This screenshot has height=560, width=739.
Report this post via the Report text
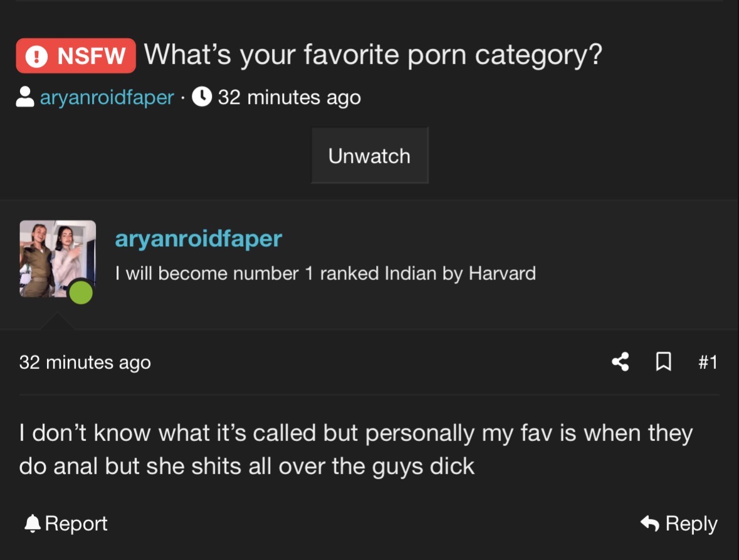point(76,524)
